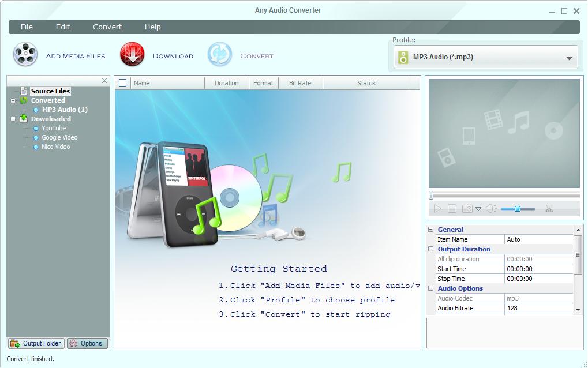This screenshot has height=368, width=588.
Task: Collapse the General properties section
Action: tap(431, 230)
